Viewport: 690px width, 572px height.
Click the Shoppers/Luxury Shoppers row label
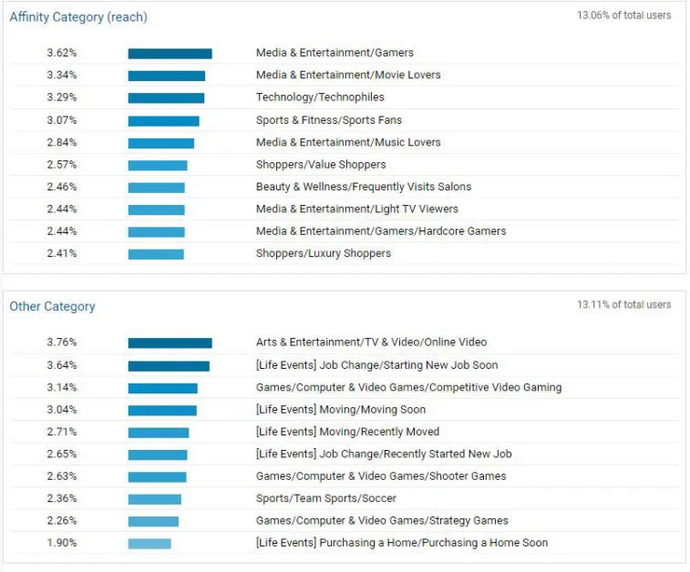coord(323,253)
